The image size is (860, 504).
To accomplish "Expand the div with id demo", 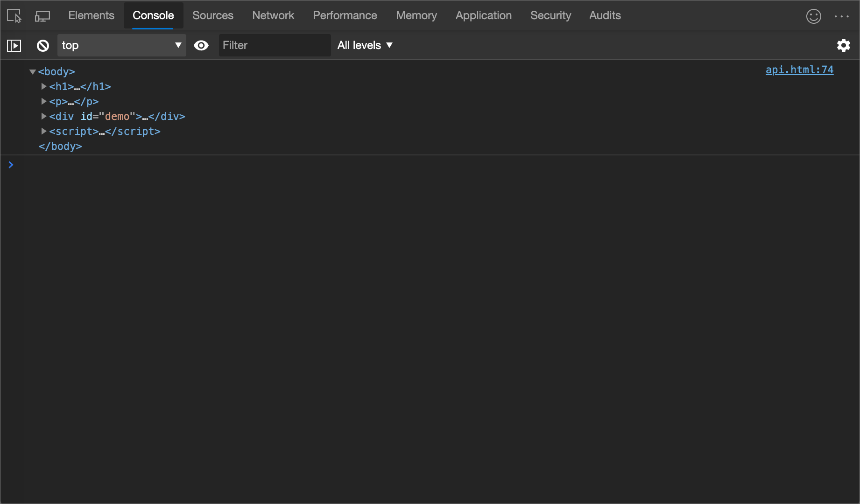I will tap(43, 116).
